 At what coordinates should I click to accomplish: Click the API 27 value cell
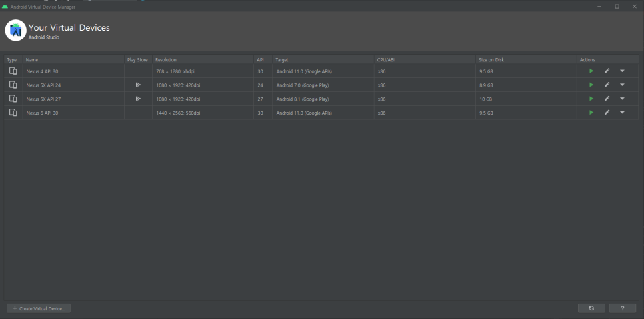click(x=263, y=99)
